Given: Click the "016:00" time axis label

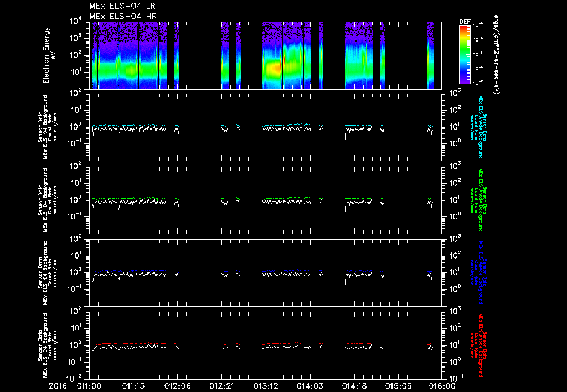Looking at the screenshot, I should point(442,386).
